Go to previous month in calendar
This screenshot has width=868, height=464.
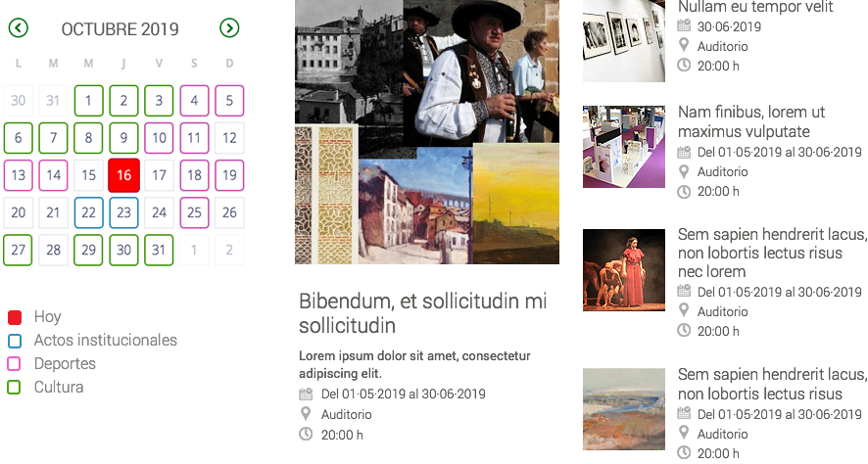(19, 28)
